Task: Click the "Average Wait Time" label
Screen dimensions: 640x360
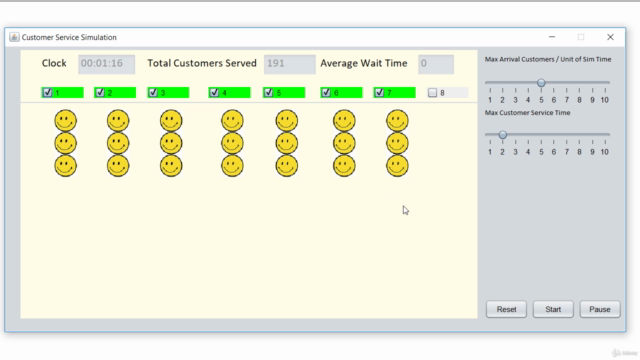Action: [x=364, y=63]
